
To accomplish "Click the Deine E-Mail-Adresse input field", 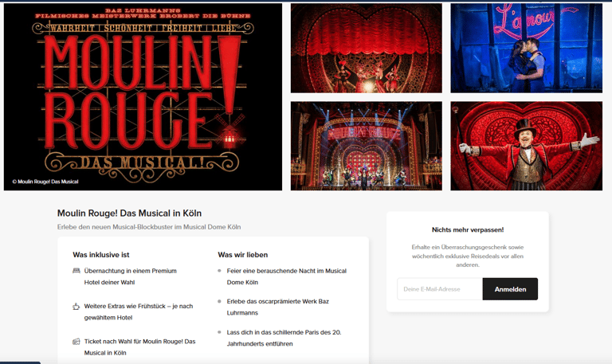I will [440, 289].
